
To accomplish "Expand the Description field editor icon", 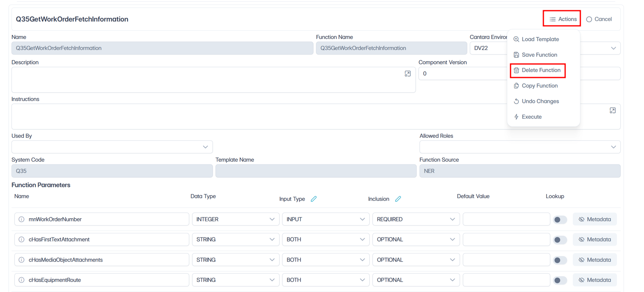I will (407, 74).
